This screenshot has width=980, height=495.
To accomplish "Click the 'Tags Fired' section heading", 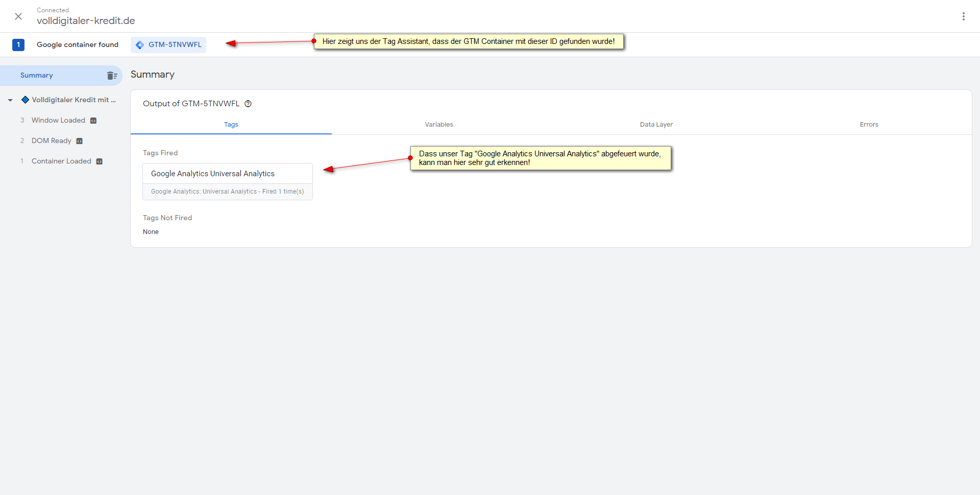I will (160, 153).
